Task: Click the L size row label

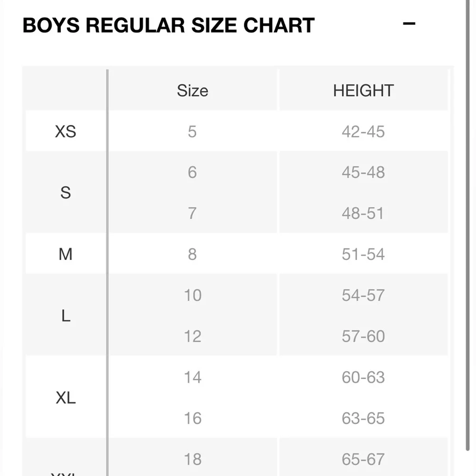Action: (66, 316)
